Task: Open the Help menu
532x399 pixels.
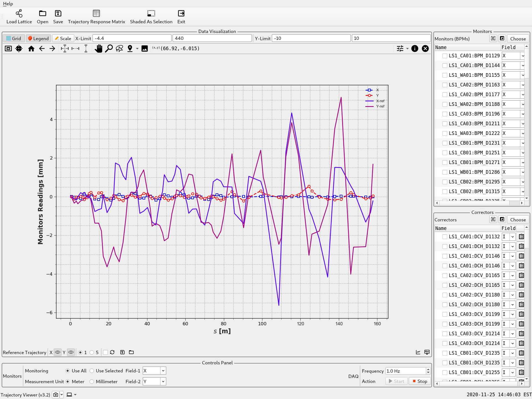Action: (x=8, y=4)
